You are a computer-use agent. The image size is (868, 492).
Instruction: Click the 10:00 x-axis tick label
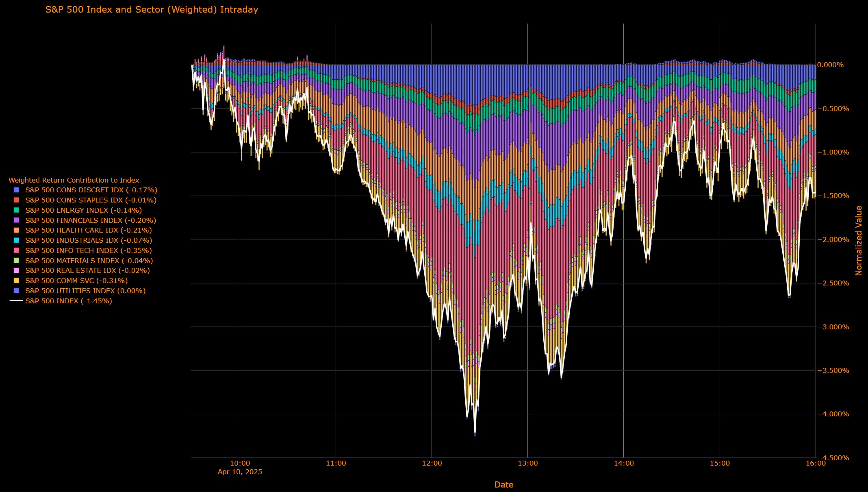(x=240, y=463)
